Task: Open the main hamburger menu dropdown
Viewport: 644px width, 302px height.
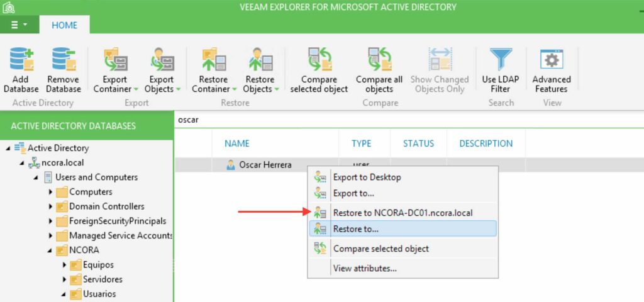Action: point(19,25)
